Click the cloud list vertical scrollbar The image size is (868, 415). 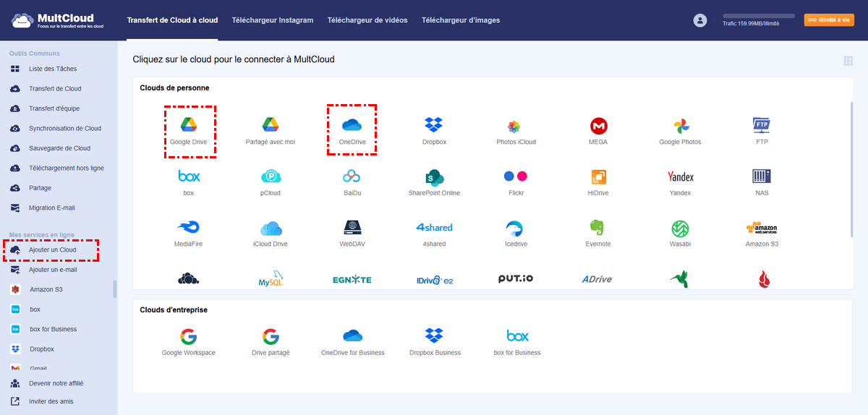(851, 170)
